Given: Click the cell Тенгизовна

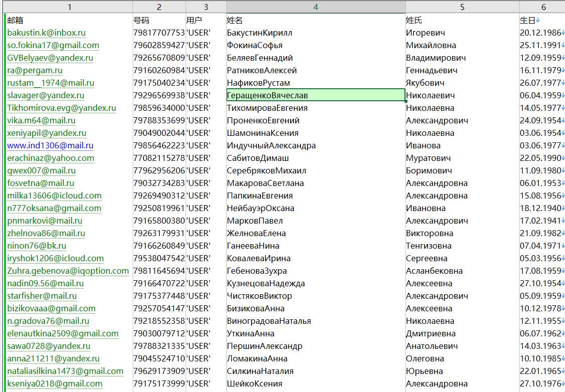Looking at the screenshot, I should [462, 246].
